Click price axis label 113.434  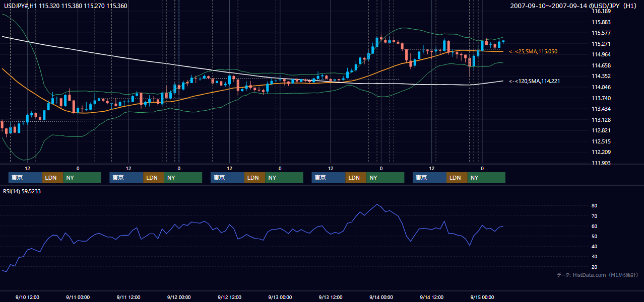point(601,109)
